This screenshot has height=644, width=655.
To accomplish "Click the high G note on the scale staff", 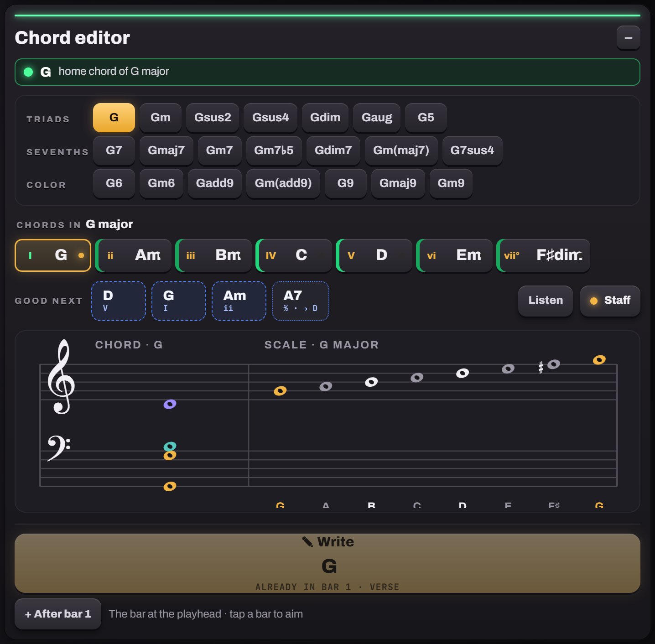I will pos(599,360).
